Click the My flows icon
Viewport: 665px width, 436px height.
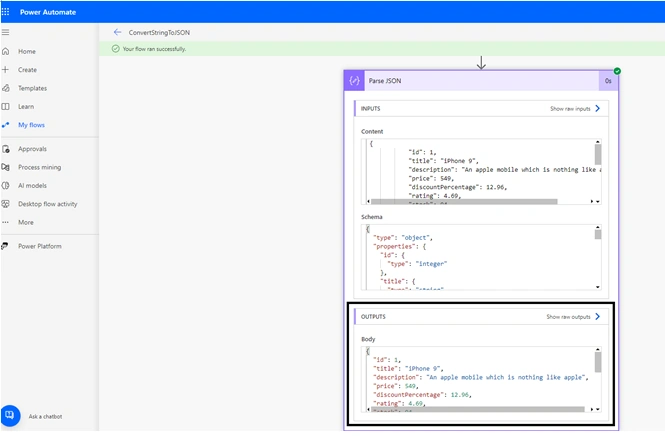(x=6, y=125)
